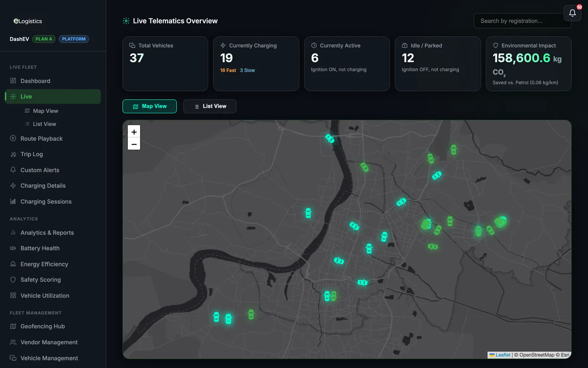Click 'Ignition OFF, not charging' text
This screenshot has width=588, height=368.
[430, 70]
